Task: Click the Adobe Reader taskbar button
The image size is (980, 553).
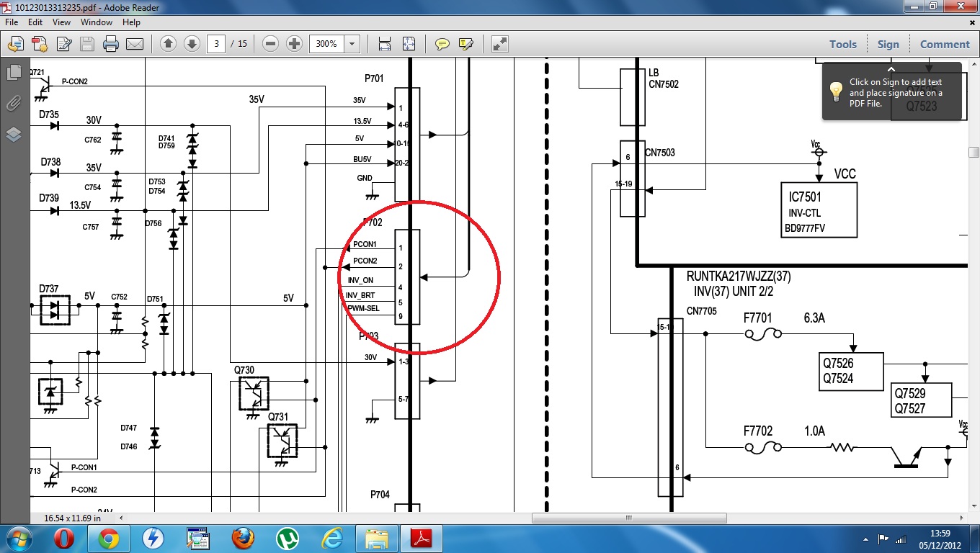Action: point(421,539)
